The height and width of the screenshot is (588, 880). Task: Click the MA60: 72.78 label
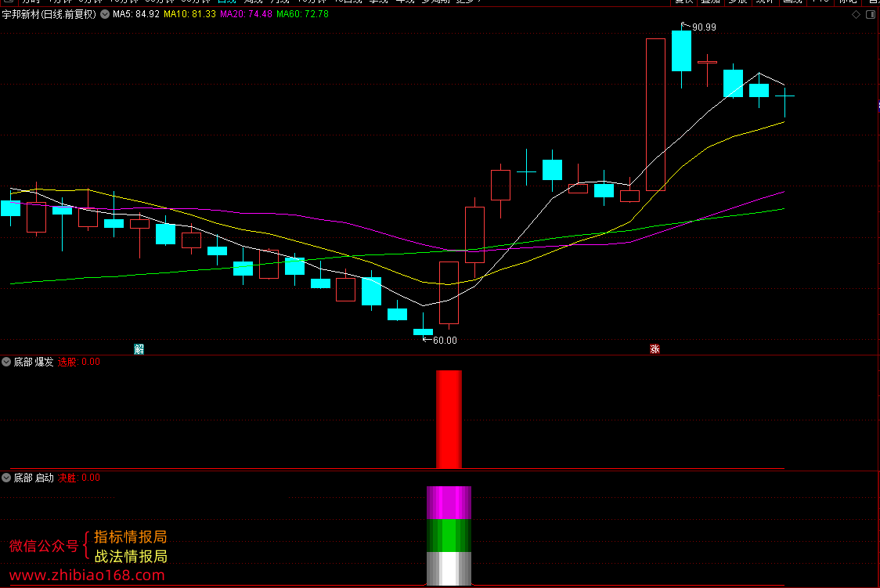[302, 14]
